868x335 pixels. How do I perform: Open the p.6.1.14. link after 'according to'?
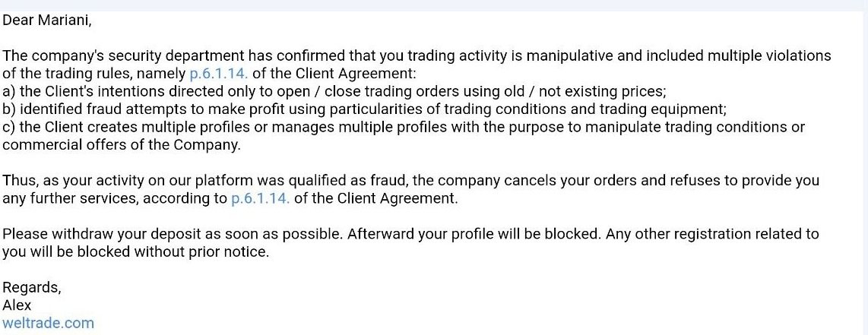(x=260, y=199)
